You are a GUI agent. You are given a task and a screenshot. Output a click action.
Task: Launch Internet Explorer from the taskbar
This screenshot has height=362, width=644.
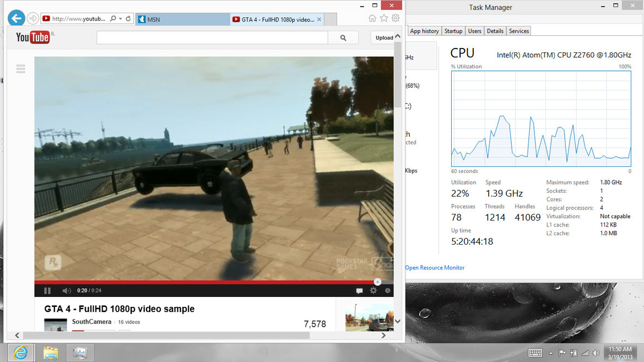click(x=20, y=353)
